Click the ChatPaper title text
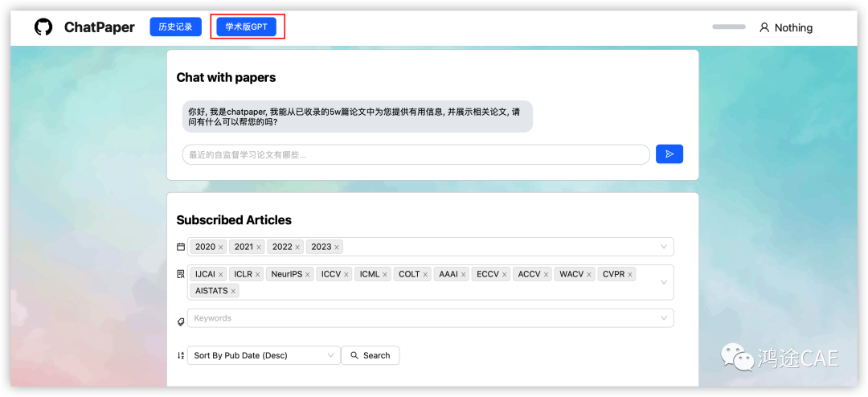 [x=99, y=27]
